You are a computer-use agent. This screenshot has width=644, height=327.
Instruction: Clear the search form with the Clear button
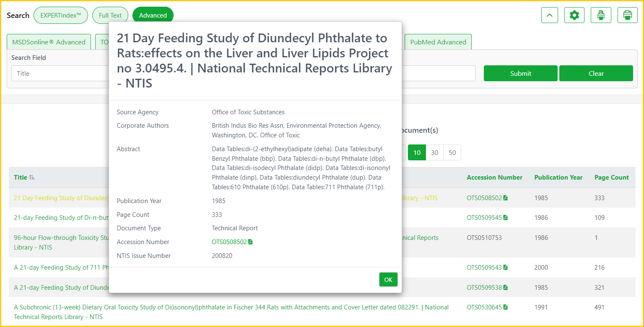point(596,73)
